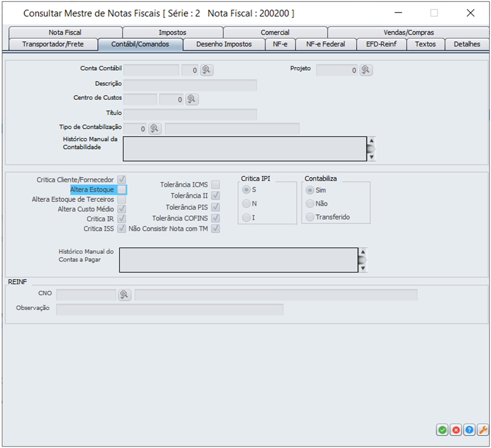Click the Observação field
491x448 pixels.
pyautogui.click(x=170, y=309)
